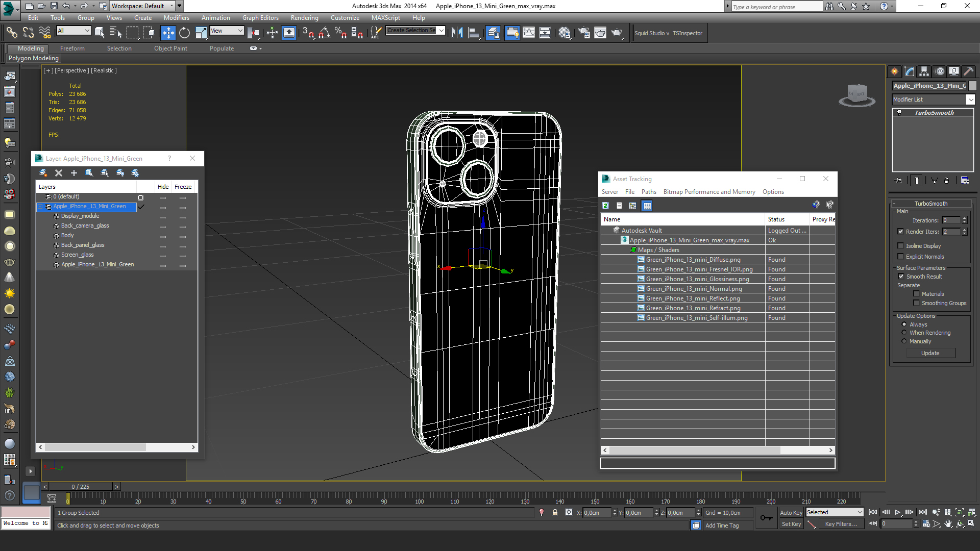
Task: Enable Render Iters checkbox
Action: click(x=901, y=231)
